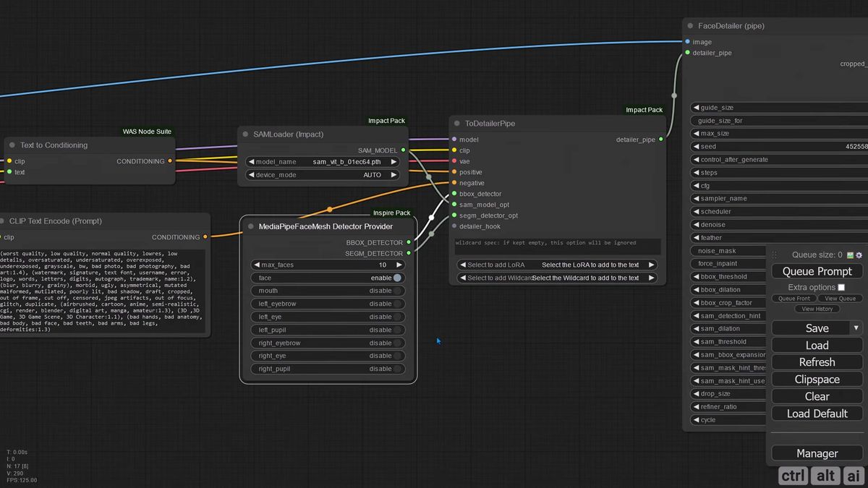Collapse the FaceDetailer (pipe) node via its title dot
This screenshot has height=488, width=868.
click(x=690, y=26)
